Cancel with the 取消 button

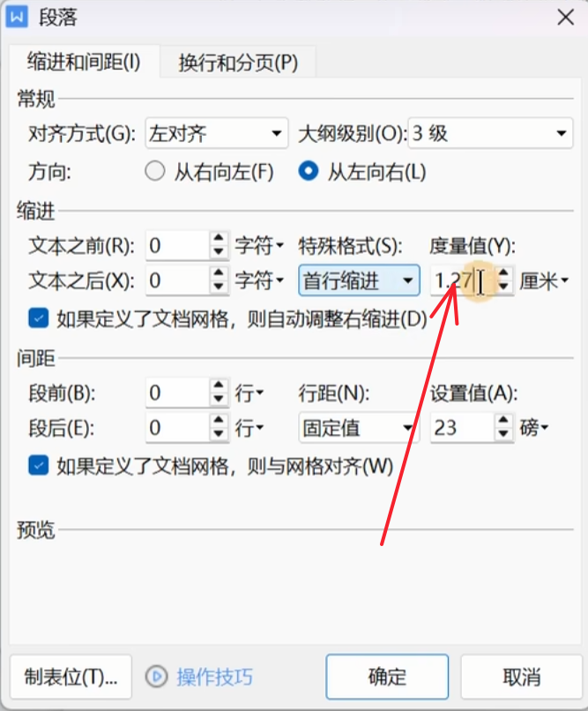point(521,677)
